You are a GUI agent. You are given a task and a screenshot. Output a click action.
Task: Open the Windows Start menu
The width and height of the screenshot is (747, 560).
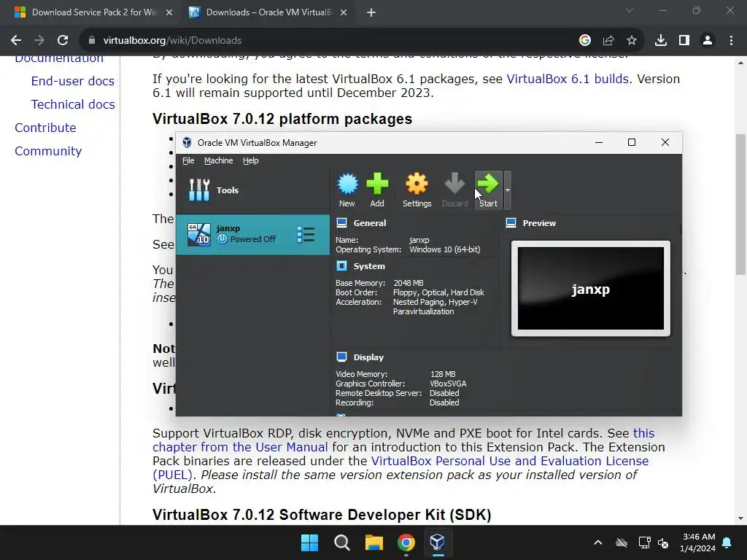(x=309, y=542)
